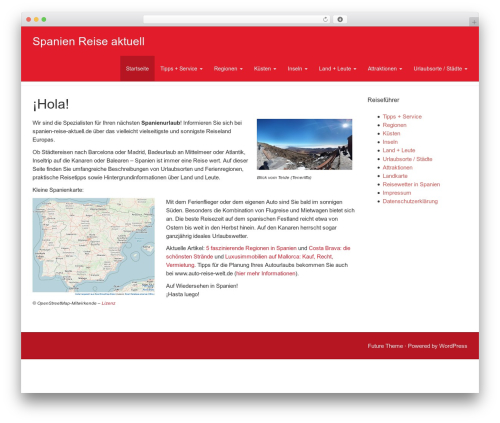Viewport: 500px width, 423px height.
Task: Expand the Küsten dropdown menu
Action: 265,69
